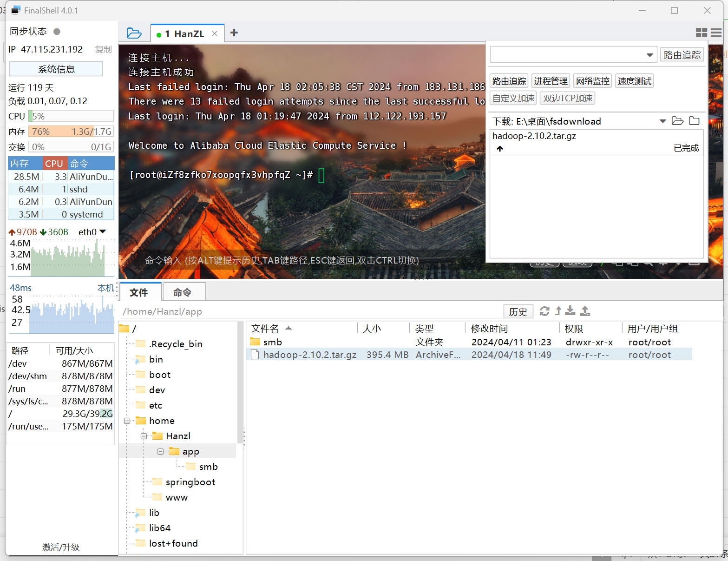
Task: Click the 自定义加速 button
Action: point(513,98)
